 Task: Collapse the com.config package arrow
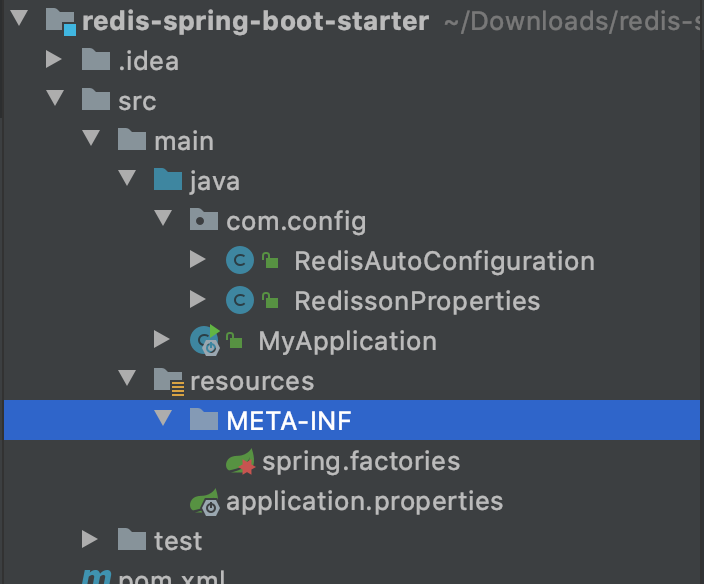[163, 218]
